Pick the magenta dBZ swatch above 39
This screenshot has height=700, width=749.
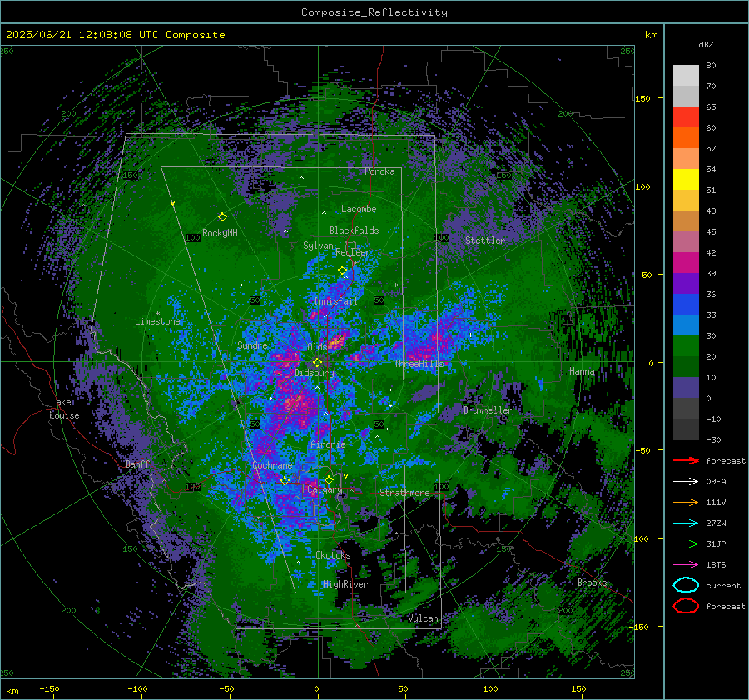pos(686,262)
